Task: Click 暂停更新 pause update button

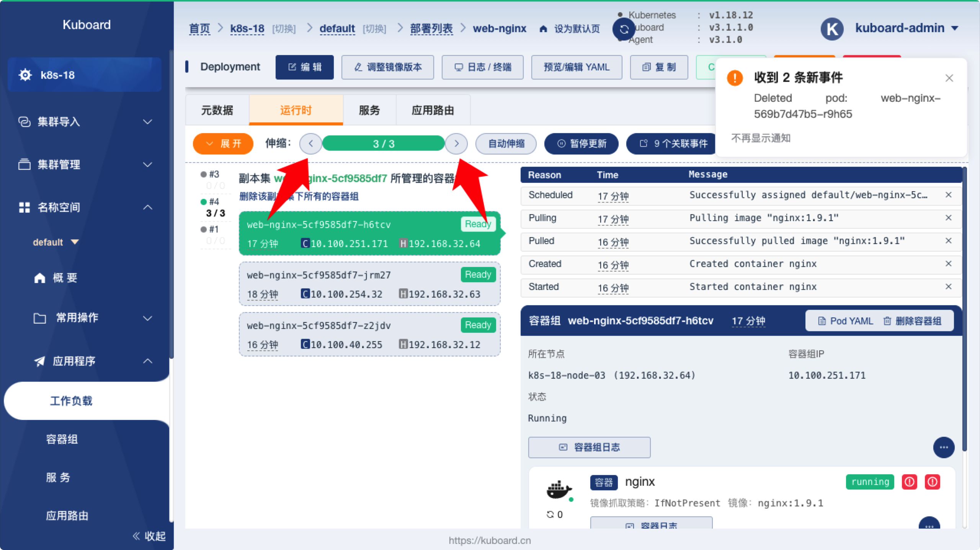Action: 581,144
